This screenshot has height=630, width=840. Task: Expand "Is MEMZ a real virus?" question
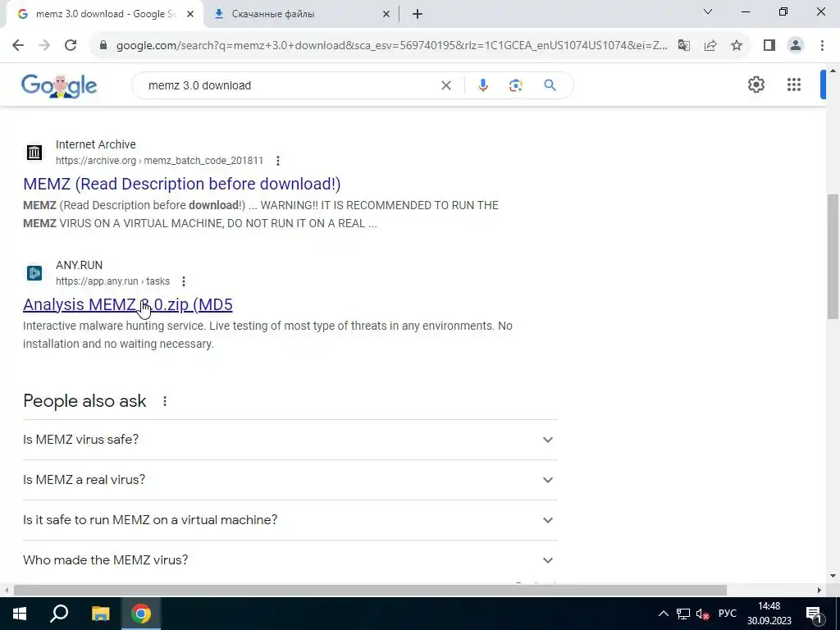coord(290,480)
